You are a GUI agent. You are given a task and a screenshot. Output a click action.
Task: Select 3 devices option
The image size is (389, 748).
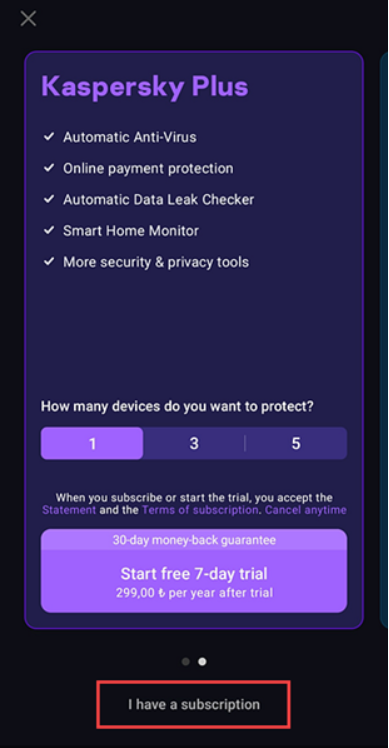pyautogui.click(x=194, y=443)
